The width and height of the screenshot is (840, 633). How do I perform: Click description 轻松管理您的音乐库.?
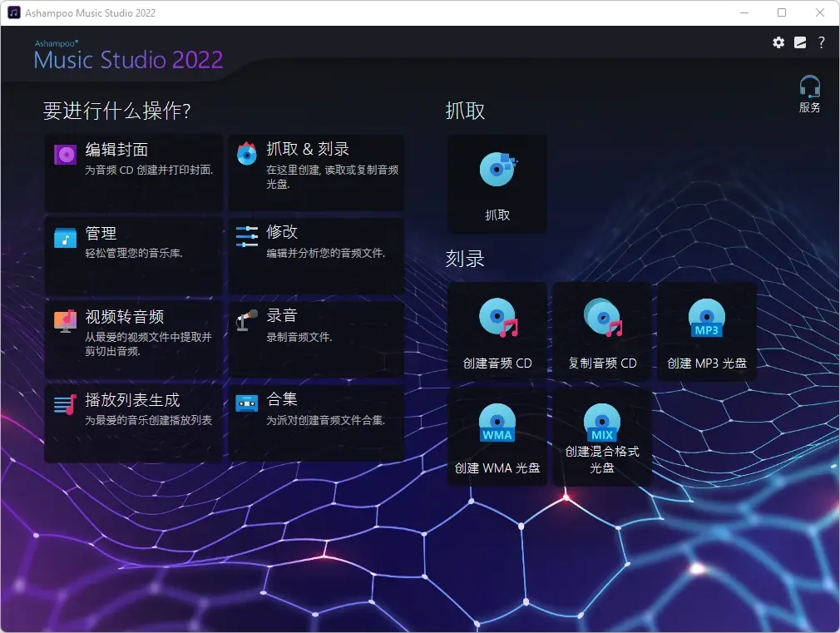tap(134, 253)
